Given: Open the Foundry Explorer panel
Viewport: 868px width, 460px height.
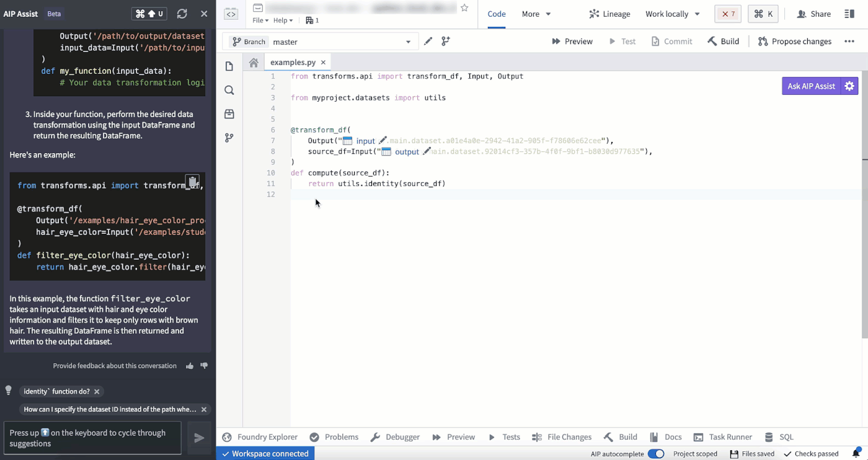Looking at the screenshot, I should 260,437.
